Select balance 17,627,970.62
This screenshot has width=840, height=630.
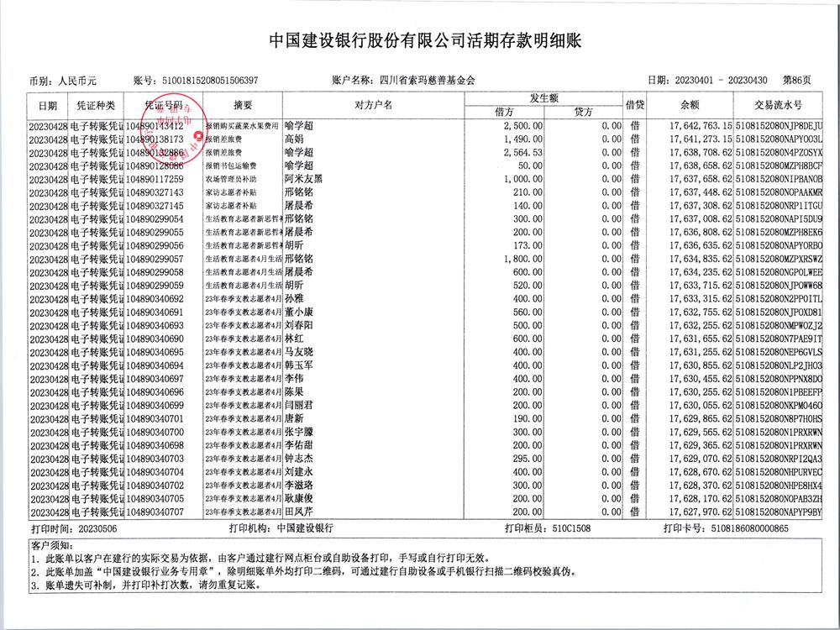pos(701,512)
